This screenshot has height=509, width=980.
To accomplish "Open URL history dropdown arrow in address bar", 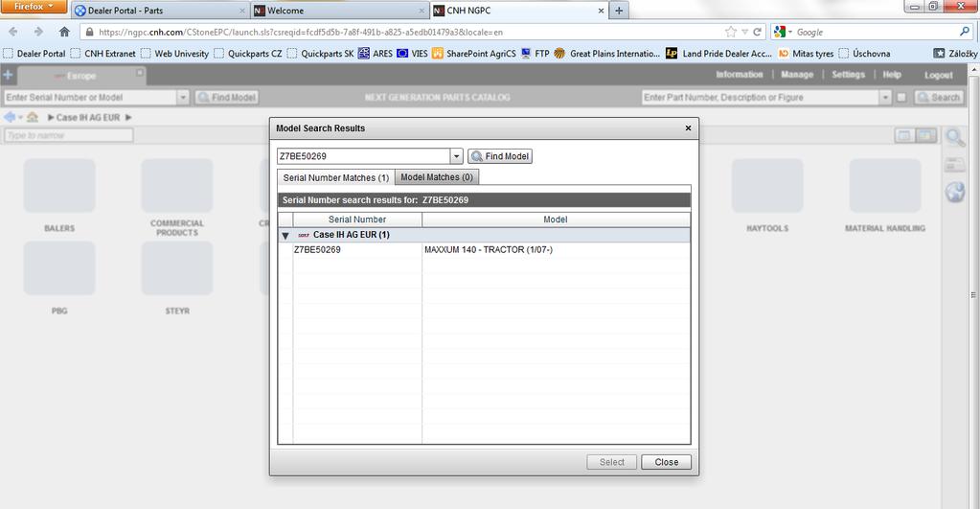I will 744,32.
